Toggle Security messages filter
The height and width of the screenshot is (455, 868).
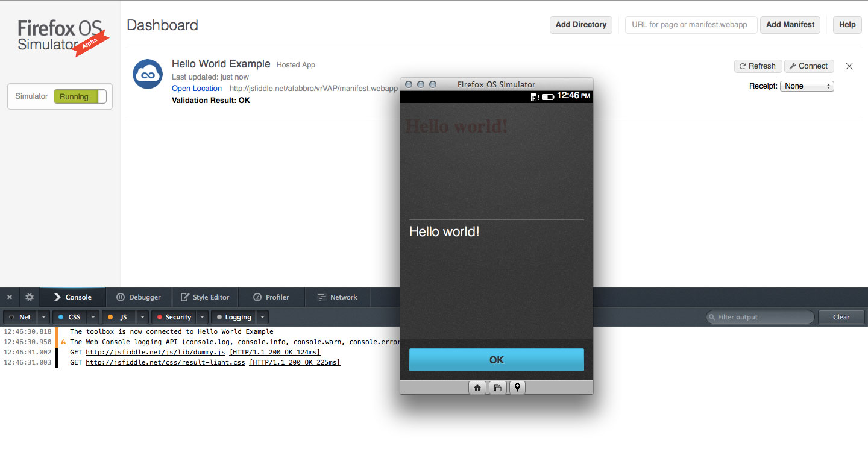pos(174,317)
